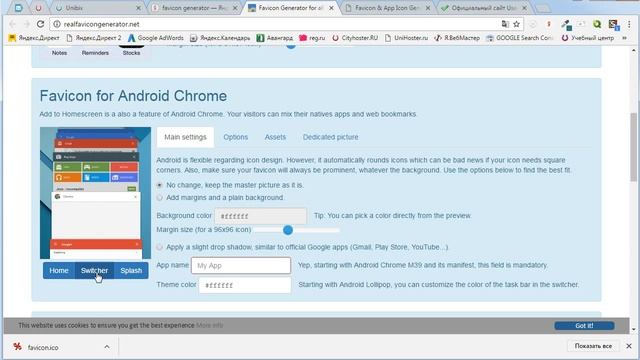This screenshot has width=640, height=360.
Task: Click the iOS margin slider handle at top
Action: [x=291, y=46]
